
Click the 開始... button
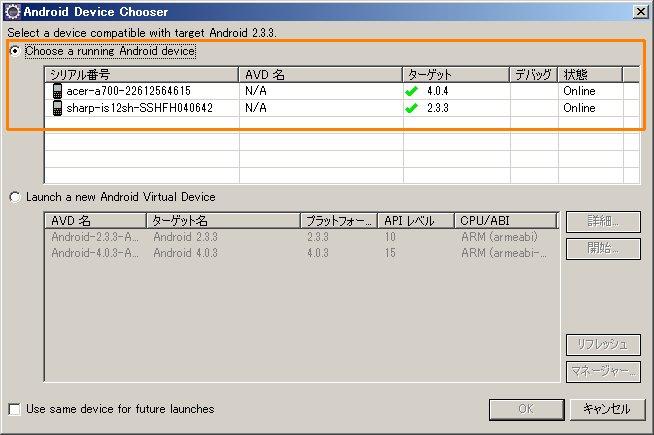point(603,249)
